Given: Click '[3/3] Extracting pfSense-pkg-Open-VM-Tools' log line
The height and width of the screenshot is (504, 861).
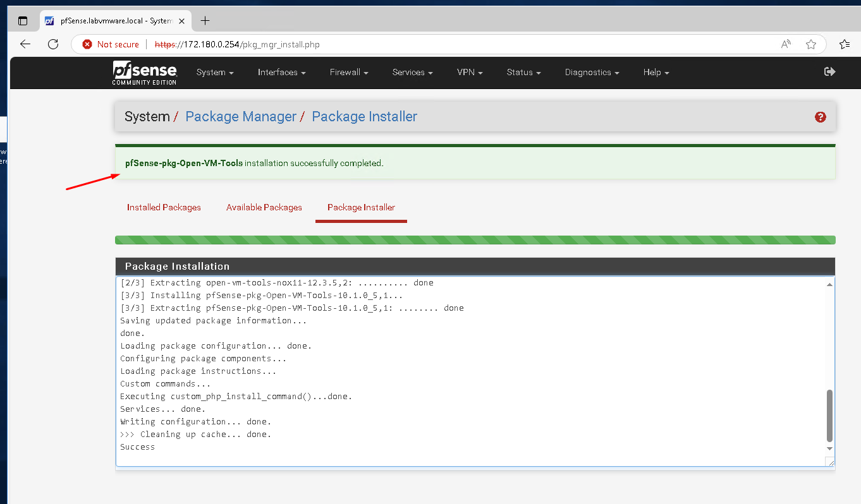Looking at the screenshot, I should 291,308.
